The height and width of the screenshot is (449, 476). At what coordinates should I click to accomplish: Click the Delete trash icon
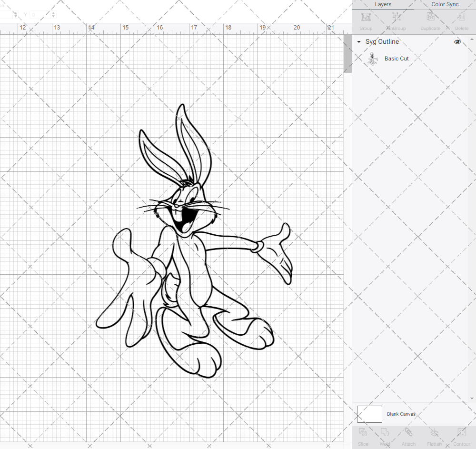462,17
